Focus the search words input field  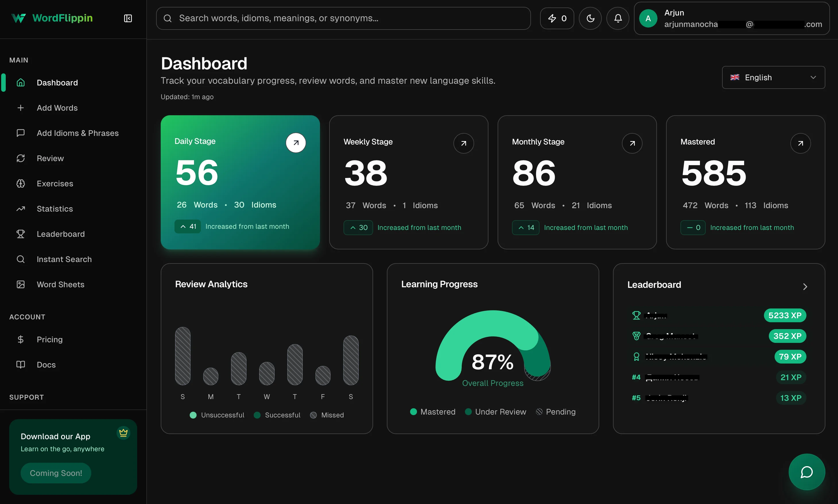[x=343, y=18]
